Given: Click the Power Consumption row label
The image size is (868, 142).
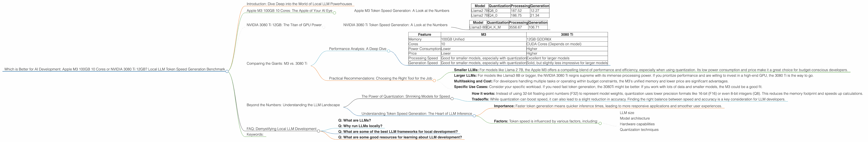Looking at the screenshot, I should (424, 49).
